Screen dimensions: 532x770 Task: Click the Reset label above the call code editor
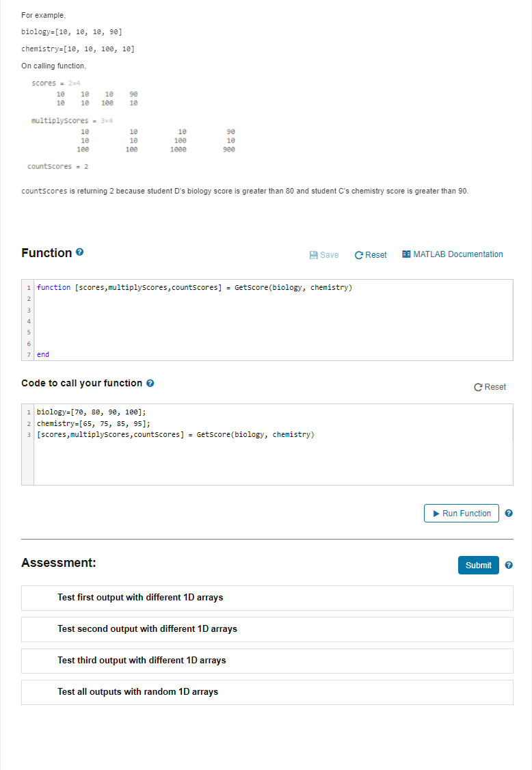click(495, 387)
